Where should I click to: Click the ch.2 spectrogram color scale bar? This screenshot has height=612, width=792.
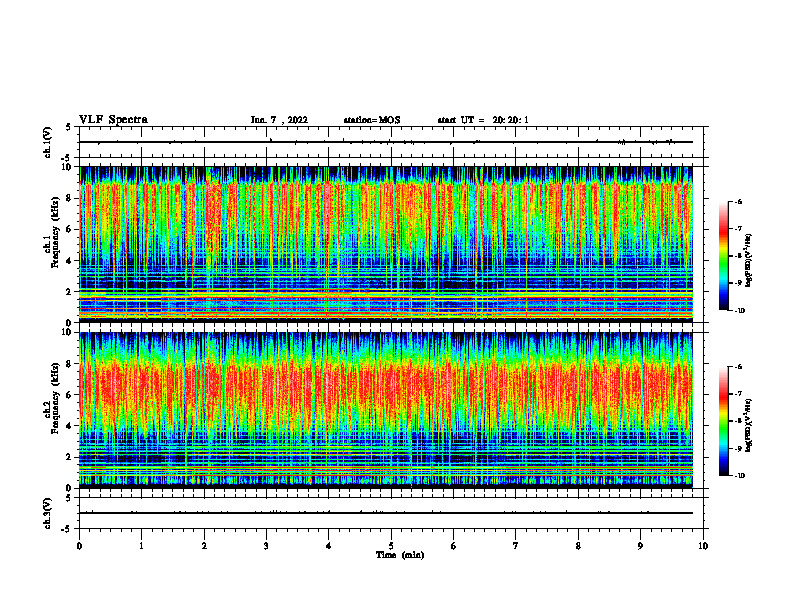(723, 421)
